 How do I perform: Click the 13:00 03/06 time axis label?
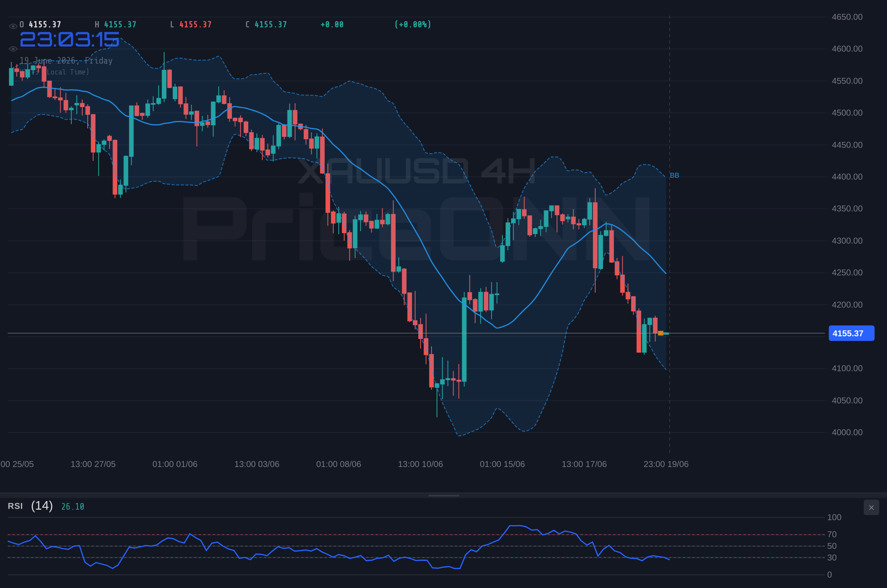[257, 464]
